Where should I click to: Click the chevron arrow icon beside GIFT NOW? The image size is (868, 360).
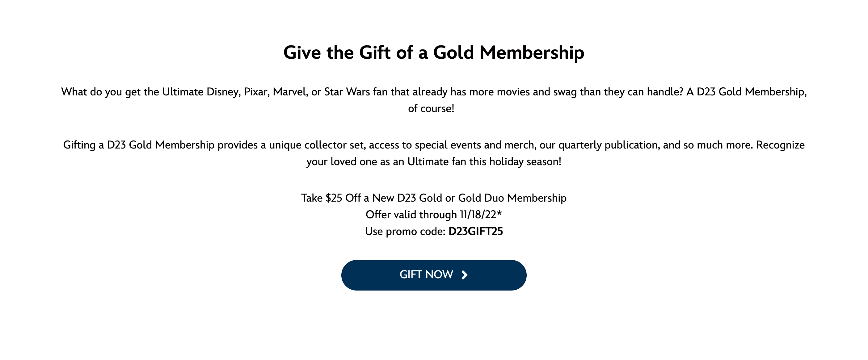click(465, 275)
